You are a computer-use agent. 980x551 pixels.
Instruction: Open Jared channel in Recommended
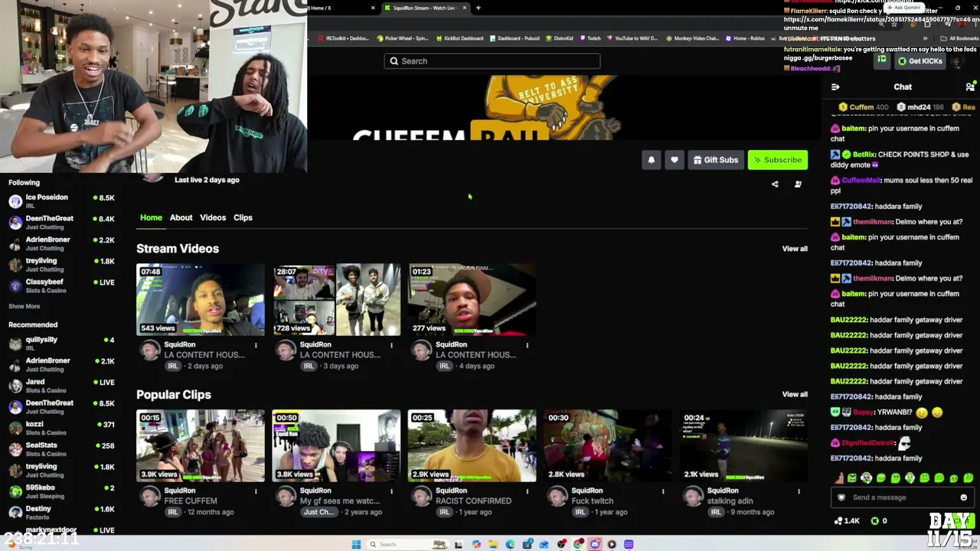pos(61,386)
